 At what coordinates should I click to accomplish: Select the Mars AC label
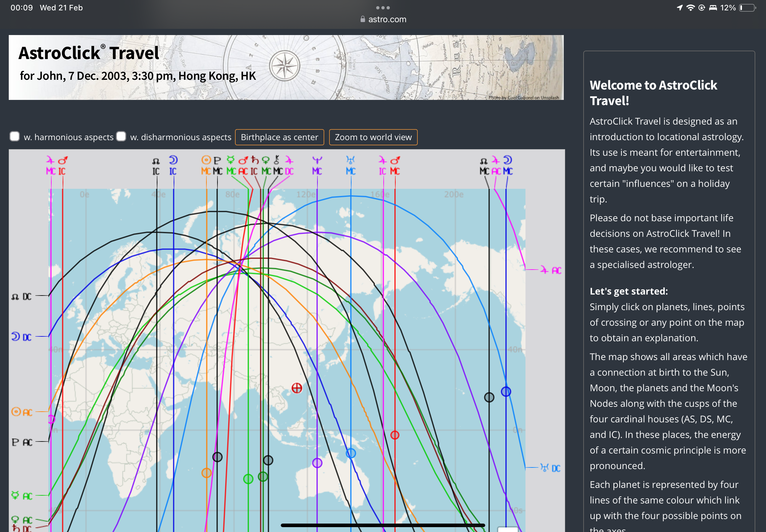pyautogui.click(x=243, y=166)
